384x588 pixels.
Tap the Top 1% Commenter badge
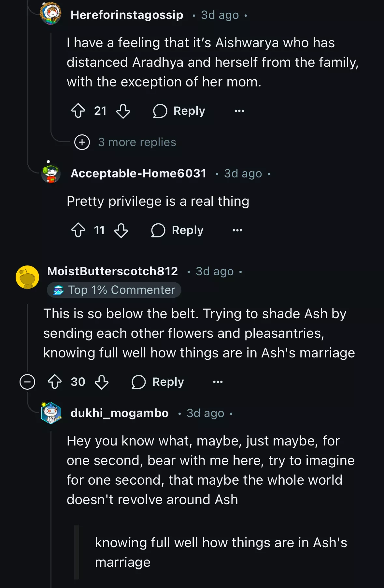(x=114, y=290)
